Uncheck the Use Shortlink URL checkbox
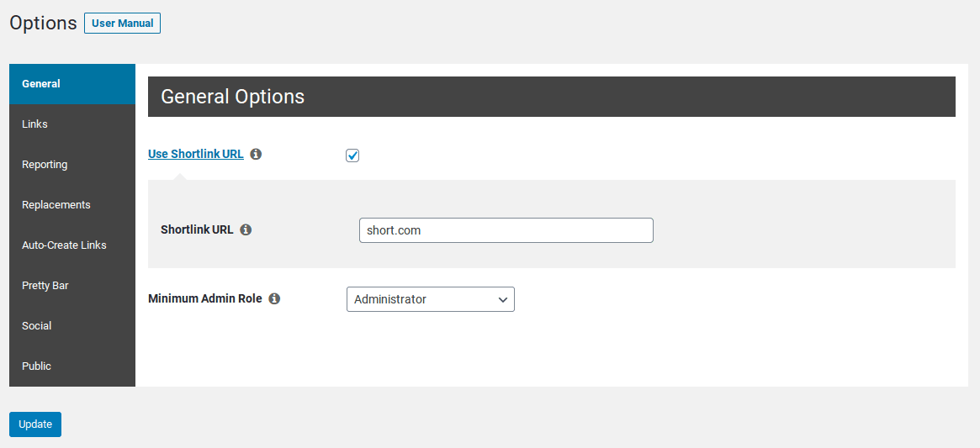 [x=352, y=155]
